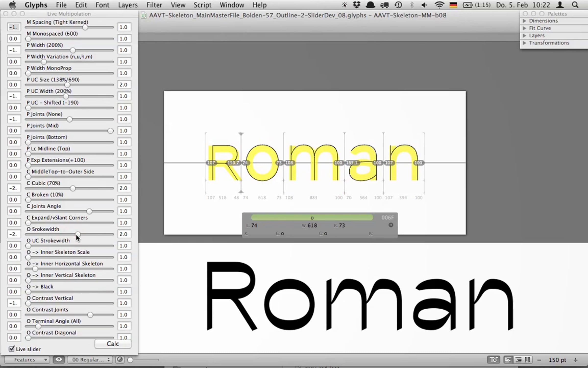Open the Time Machine menu bar icon

click(398, 5)
